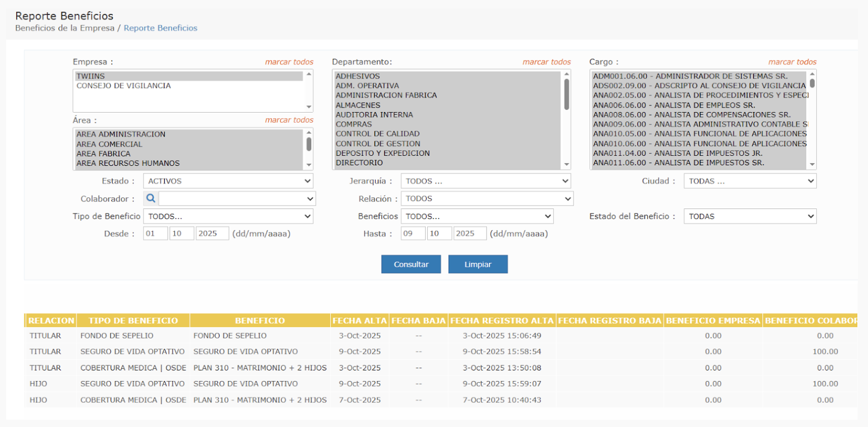Screen dimensions: 868x427
Task: Select ADMINISTRACION FABRICA in Departamento list
Action: click(x=447, y=95)
